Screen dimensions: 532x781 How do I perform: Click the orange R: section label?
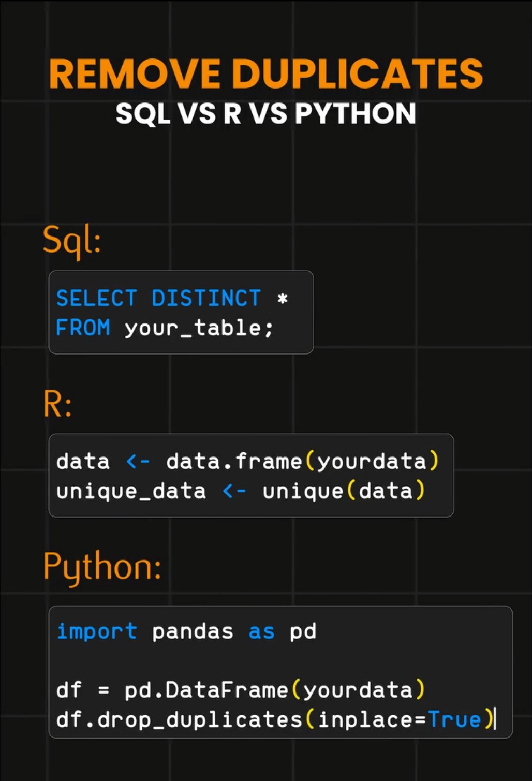[57, 404]
